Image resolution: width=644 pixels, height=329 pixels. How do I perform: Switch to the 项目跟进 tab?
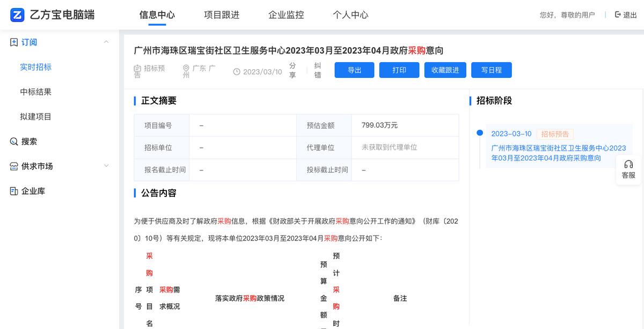point(221,15)
